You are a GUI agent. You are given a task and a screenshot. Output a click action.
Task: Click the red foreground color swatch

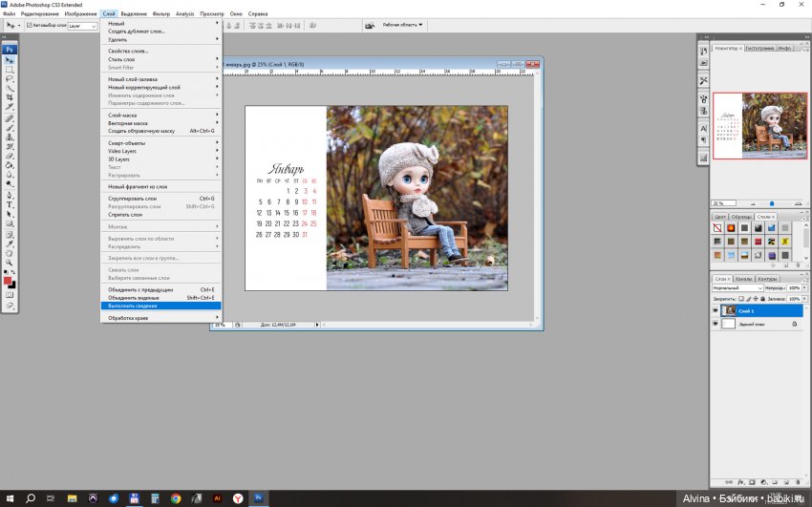(x=8, y=281)
